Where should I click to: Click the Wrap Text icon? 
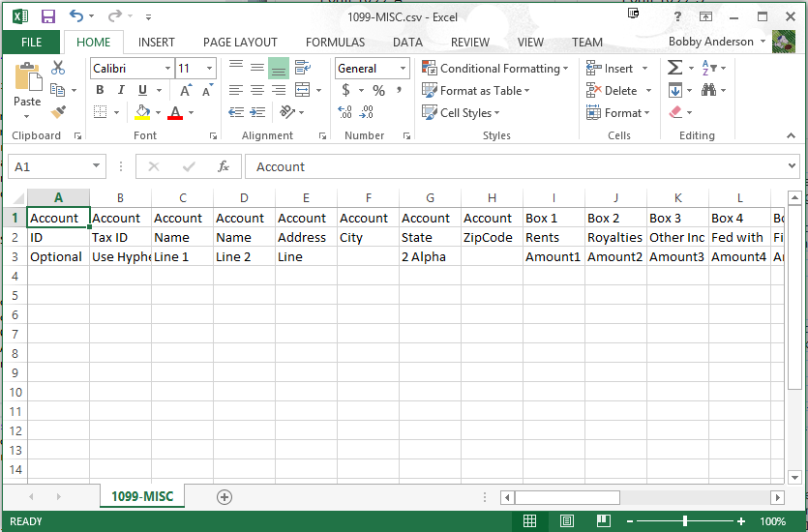click(302, 68)
